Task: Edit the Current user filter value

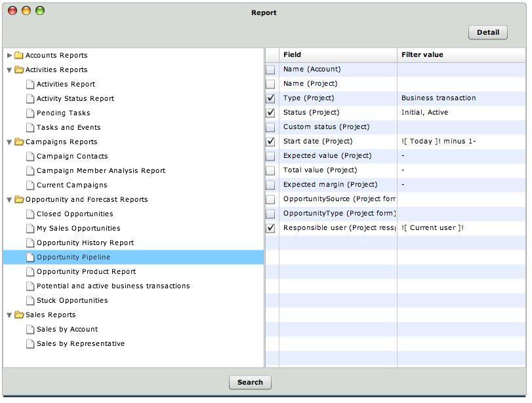Action: 461,228
